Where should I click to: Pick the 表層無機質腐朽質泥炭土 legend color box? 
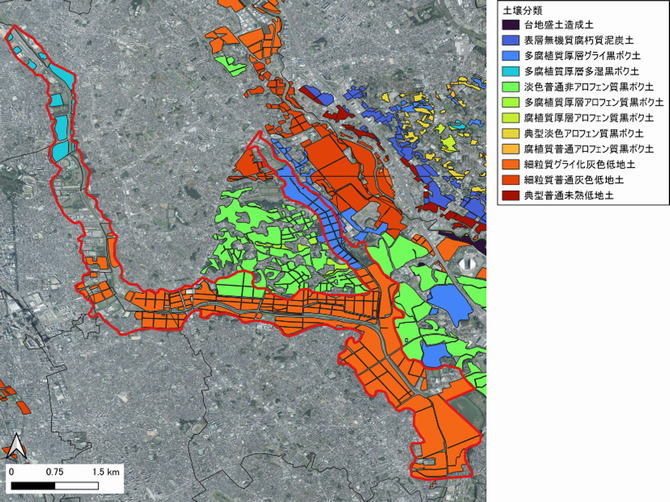coord(510,40)
